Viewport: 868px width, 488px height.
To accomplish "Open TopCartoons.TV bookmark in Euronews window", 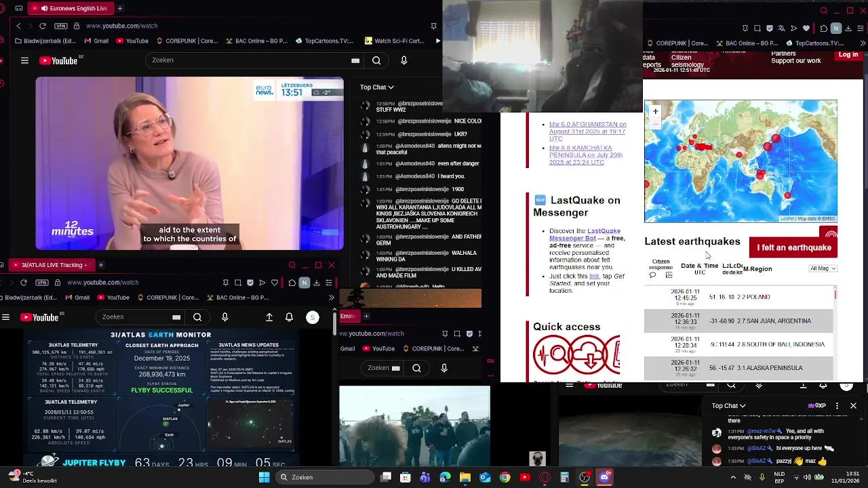I will [324, 41].
